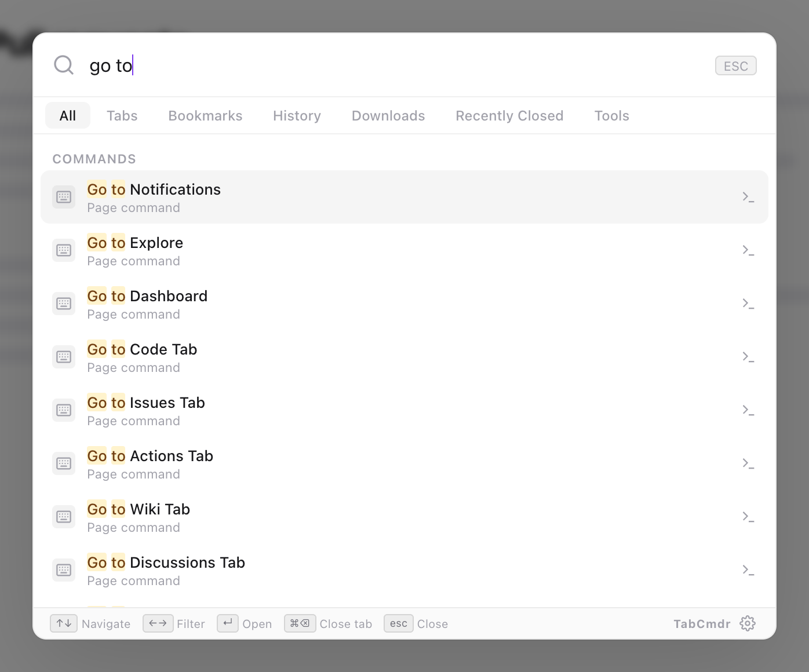Run the Go to Actions Tab command
The height and width of the screenshot is (672, 809).
404,463
